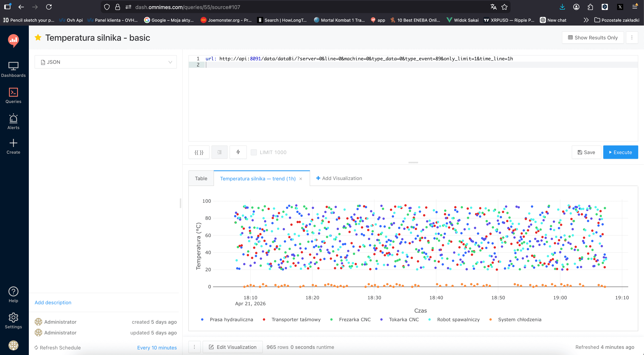The width and height of the screenshot is (644, 355).
Task: Open the three-dot menu beside Show Results Only
Action: (x=632, y=38)
